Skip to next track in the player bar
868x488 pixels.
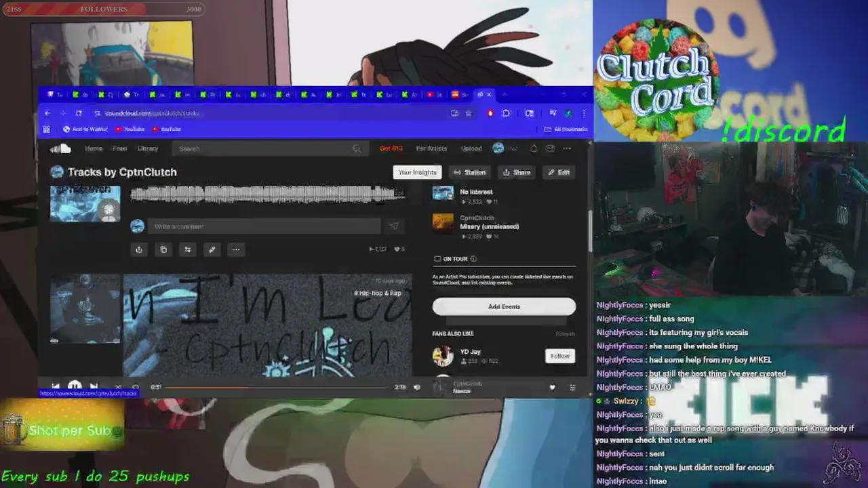[x=94, y=387]
